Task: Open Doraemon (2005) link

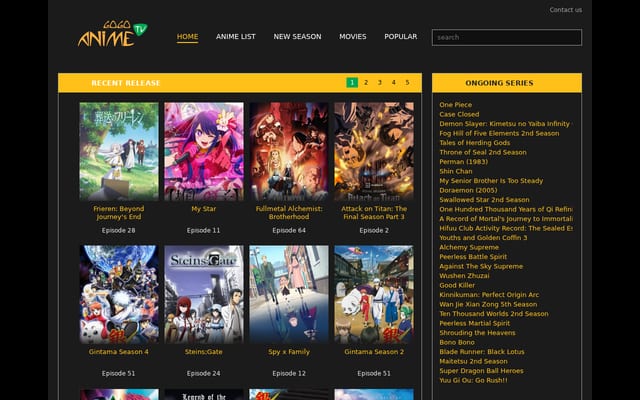Action: tap(468, 190)
